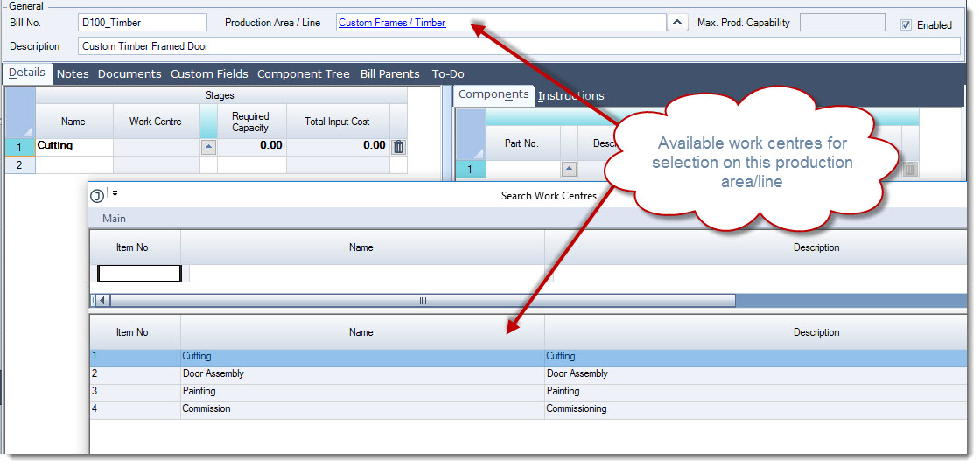Select stage row header 1
The width and height of the screenshot is (980, 467).
(x=19, y=147)
